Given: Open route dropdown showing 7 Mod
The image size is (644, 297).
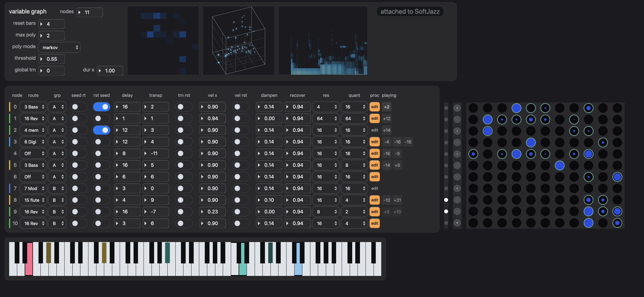Looking at the screenshot, I should click(33, 188).
